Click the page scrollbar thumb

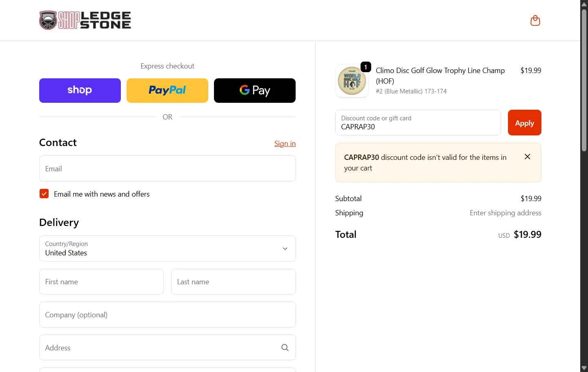tap(584, 80)
